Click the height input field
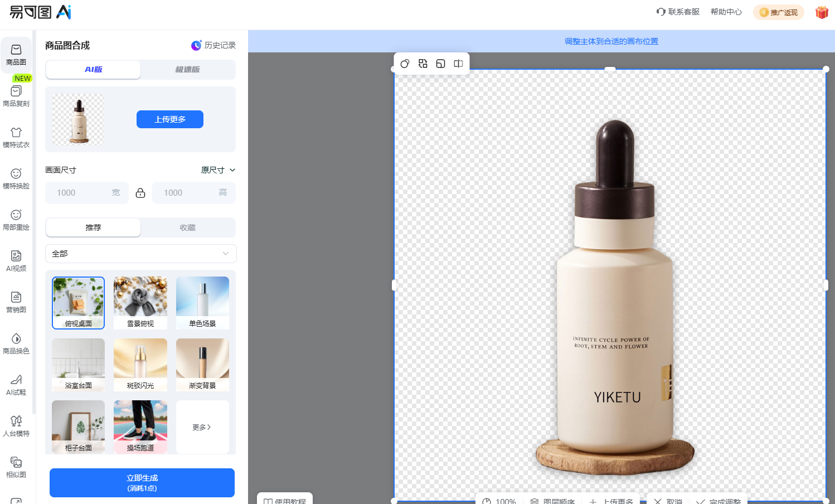This screenshot has width=835, height=504. click(x=194, y=193)
